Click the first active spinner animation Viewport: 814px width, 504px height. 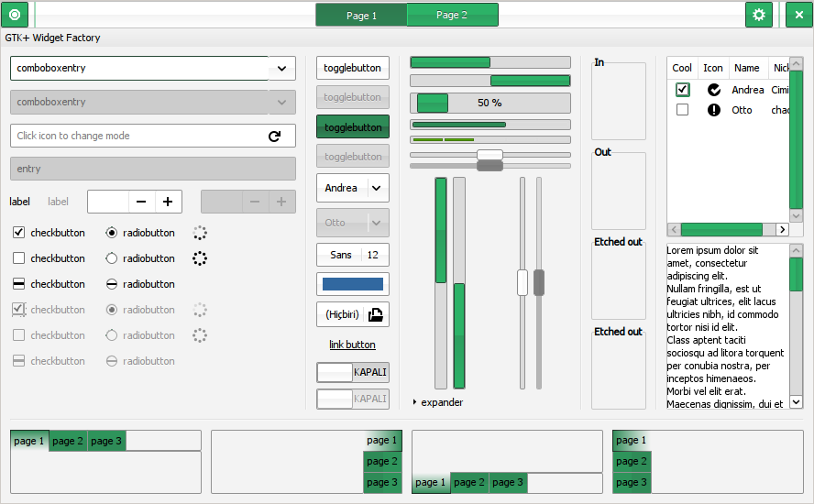(200, 233)
